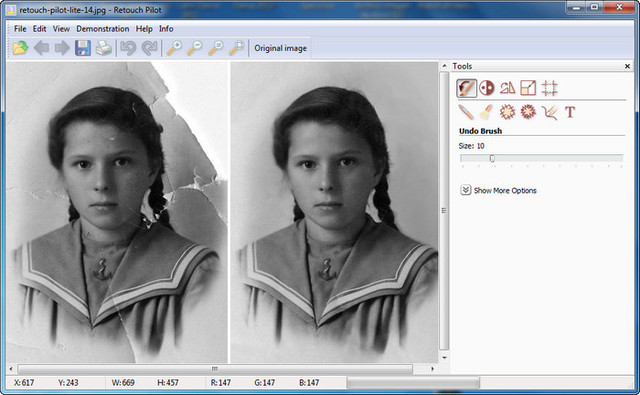This screenshot has height=395, width=640.
Task: Save the image with the floppy disk icon
Action: point(83,48)
